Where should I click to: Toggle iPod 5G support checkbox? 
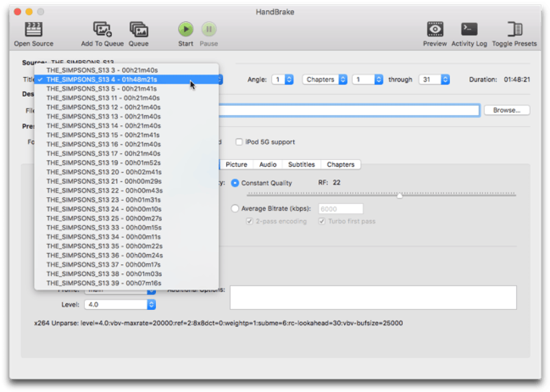(x=239, y=142)
